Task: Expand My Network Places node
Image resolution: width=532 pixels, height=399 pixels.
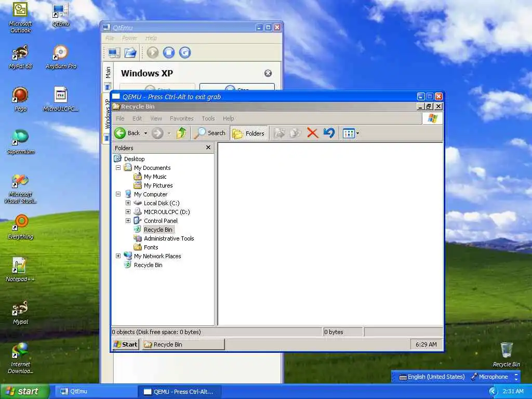Action: click(118, 256)
